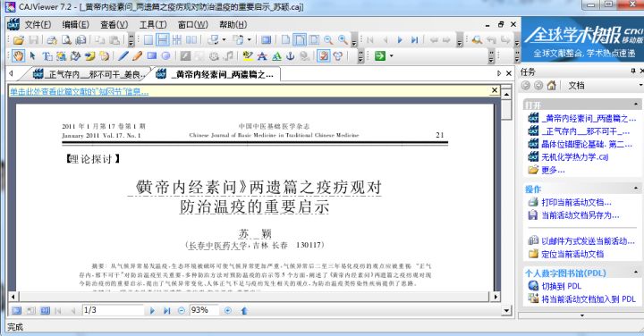Viewport: 644px width, 336px height.
Task: Click the underline text tool
Action: [276, 55]
